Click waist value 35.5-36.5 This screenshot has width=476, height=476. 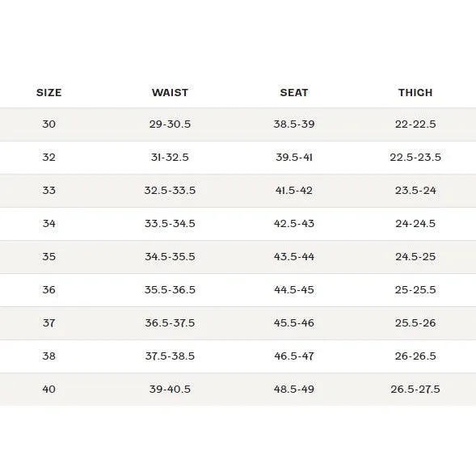(170, 289)
